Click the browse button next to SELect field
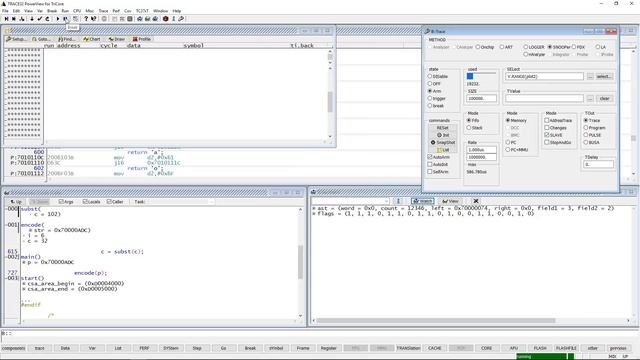Screen dimensions: 640x360 point(590,76)
